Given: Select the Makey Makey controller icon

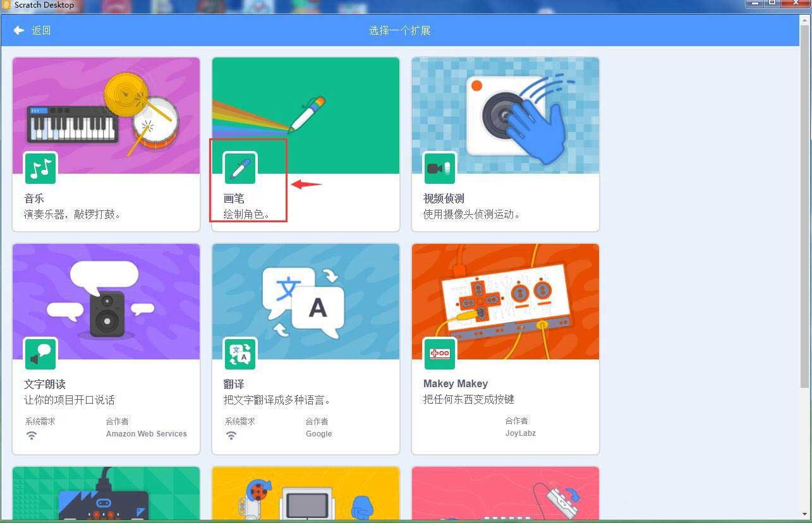Looking at the screenshot, I should coord(440,354).
